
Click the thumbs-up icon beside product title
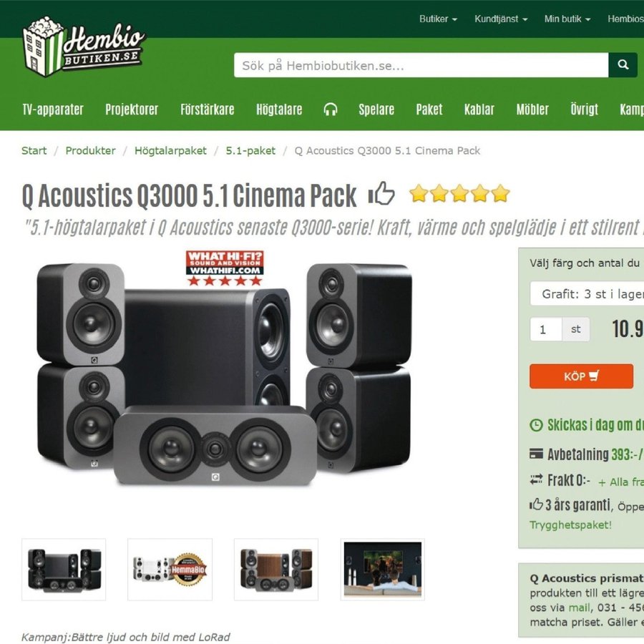coord(381,193)
